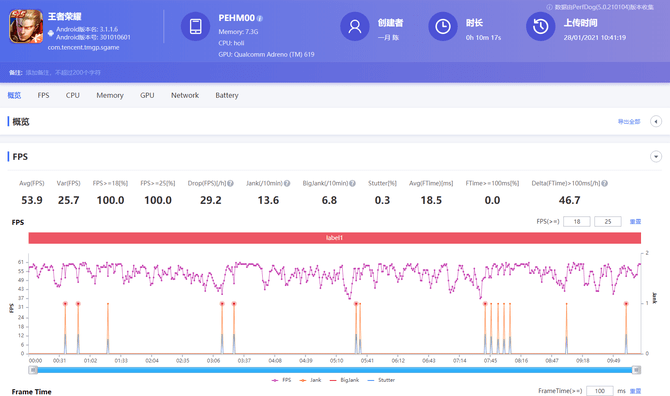Viewport: 670px width, 396px height.
Task: Click help icon next to Jank(/10min)
Action: [x=287, y=183]
